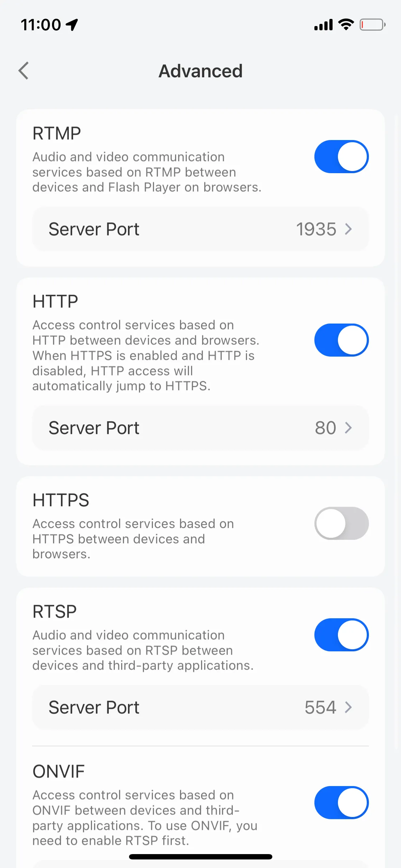
Task: Tap the home indicator bar
Action: pos(200,857)
